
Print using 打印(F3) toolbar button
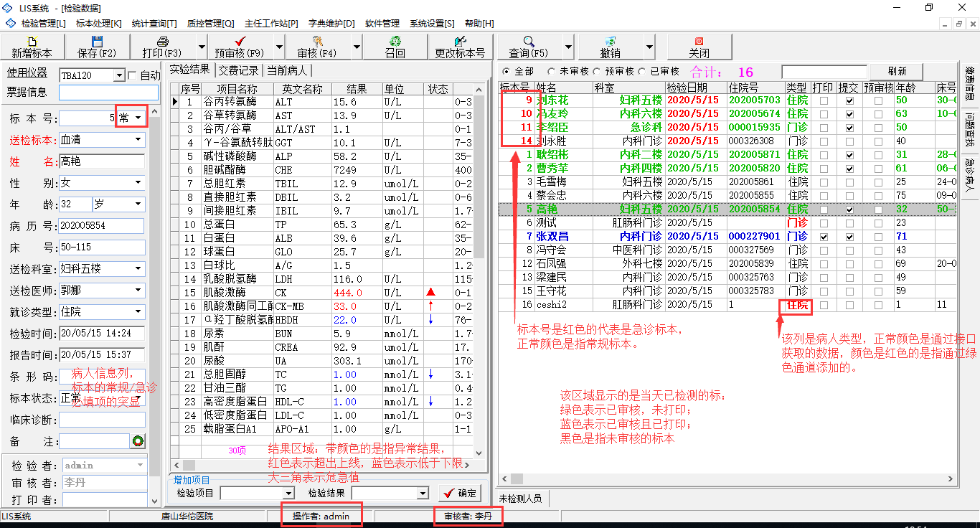click(162, 47)
